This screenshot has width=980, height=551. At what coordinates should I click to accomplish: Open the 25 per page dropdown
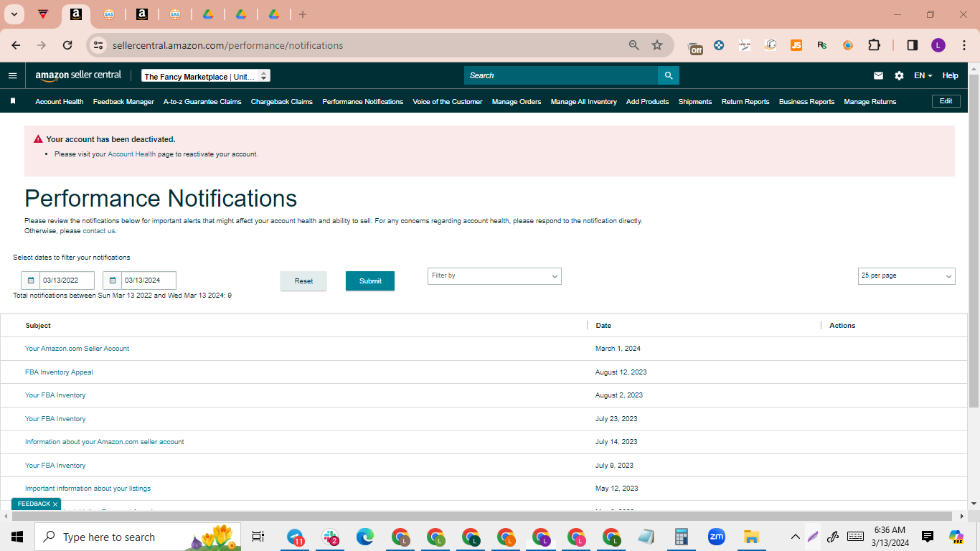click(x=907, y=276)
